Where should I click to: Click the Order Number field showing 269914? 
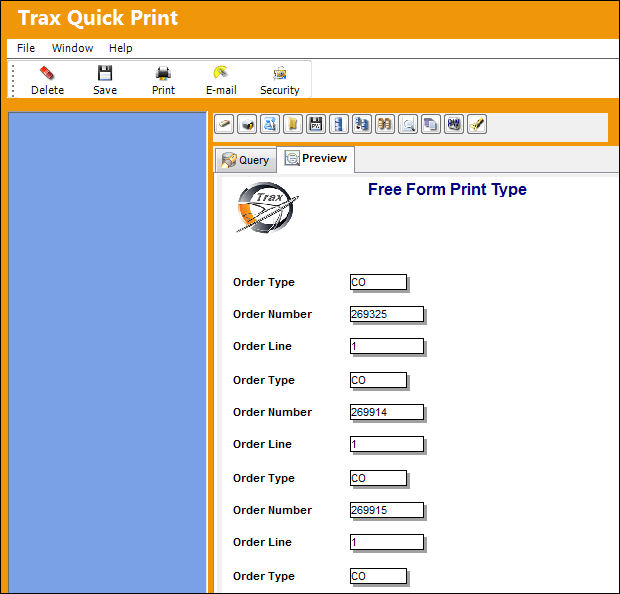tap(387, 412)
